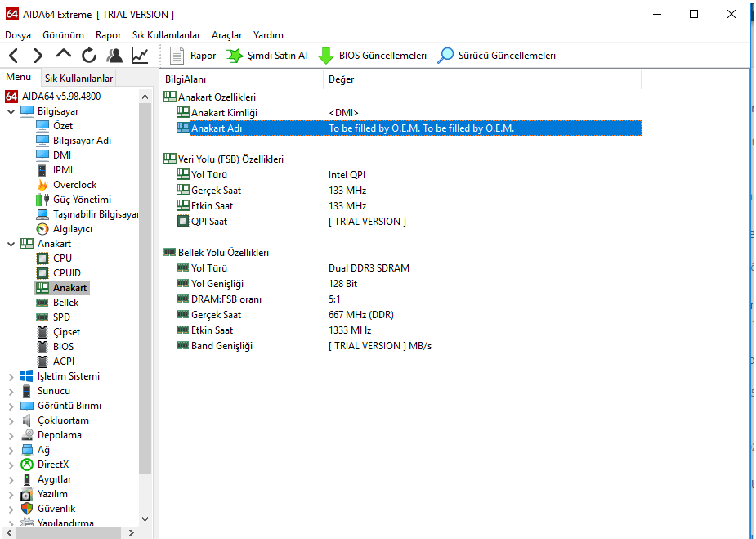The width and height of the screenshot is (756, 539).
Task: Click Şimdi Satın Al button
Action: [266, 56]
